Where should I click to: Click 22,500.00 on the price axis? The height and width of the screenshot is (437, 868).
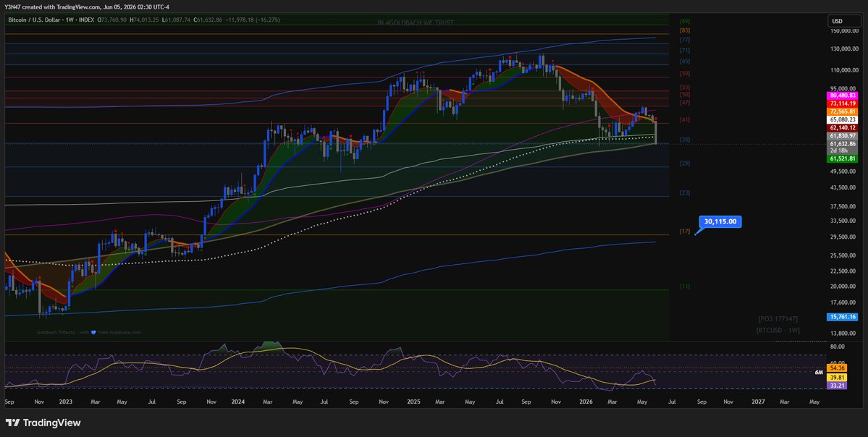click(843, 271)
